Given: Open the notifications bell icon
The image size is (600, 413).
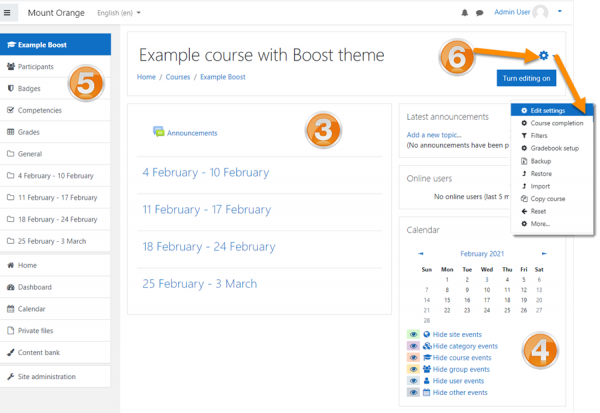Looking at the screenshot, I should (464, 13).
